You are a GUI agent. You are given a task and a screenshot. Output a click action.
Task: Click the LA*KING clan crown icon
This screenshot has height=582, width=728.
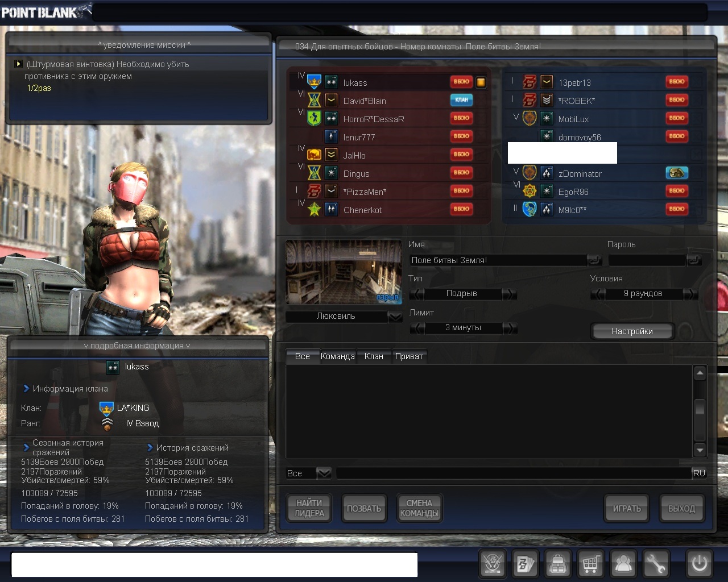tap(106, 408)
